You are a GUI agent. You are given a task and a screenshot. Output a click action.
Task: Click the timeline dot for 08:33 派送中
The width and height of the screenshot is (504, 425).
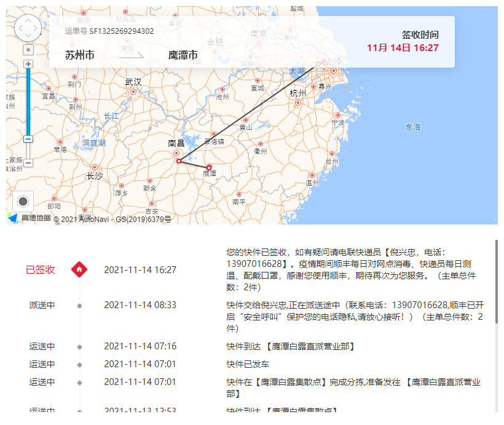click(80, 306)
